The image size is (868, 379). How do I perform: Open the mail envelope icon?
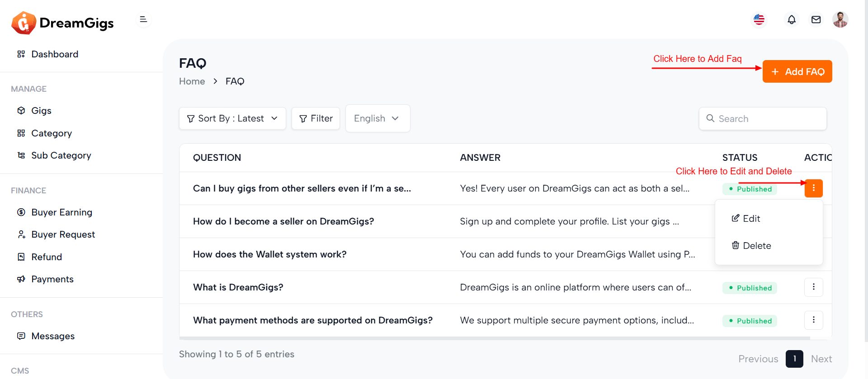816,20
